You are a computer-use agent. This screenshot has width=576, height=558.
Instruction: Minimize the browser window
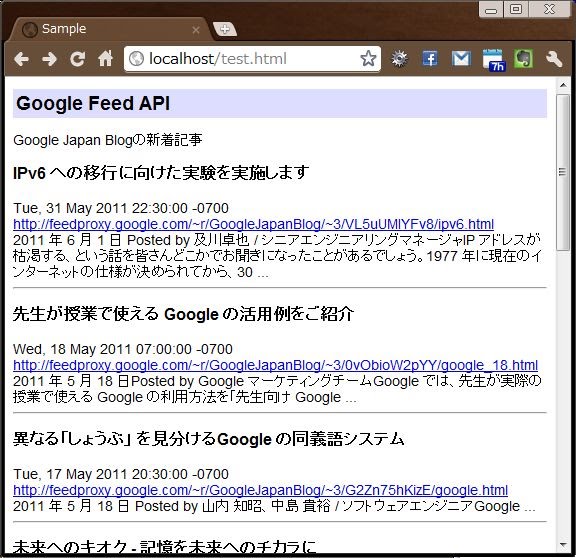tap(491, 10)
